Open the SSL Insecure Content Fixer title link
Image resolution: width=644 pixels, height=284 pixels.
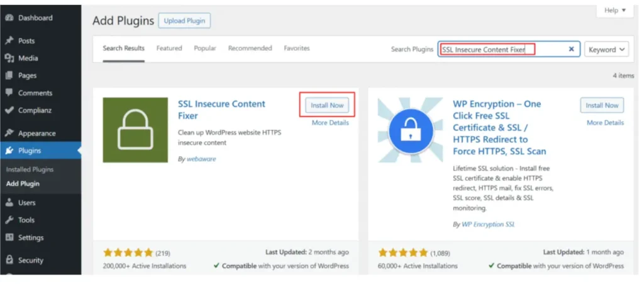tap(222, 110)
